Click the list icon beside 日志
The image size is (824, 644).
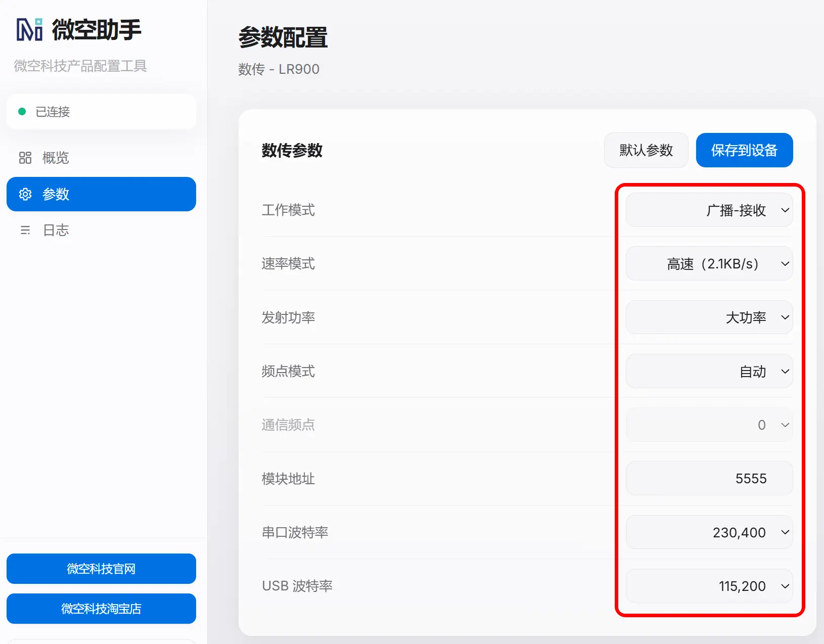click(x=25, y=231)
